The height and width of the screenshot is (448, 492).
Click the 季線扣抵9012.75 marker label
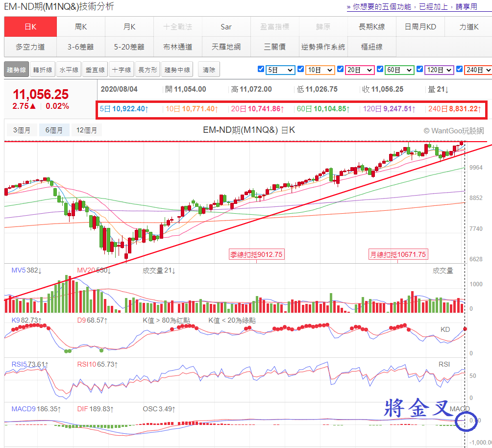click(x=257, y=254)
